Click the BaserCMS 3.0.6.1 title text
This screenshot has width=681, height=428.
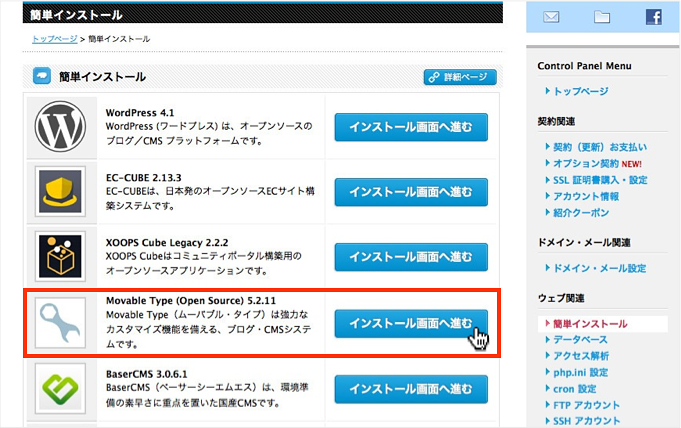point(146,374)
